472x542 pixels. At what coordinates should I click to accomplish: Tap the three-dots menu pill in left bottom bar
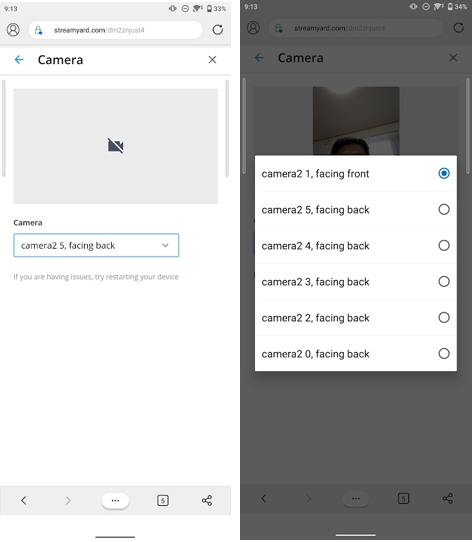pyautogui.click(x=115, y=500)
